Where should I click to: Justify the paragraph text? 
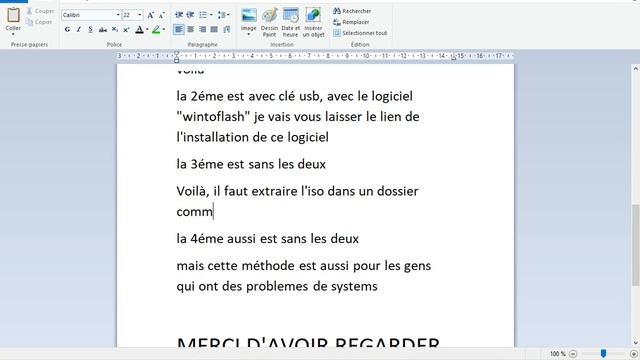214,29
